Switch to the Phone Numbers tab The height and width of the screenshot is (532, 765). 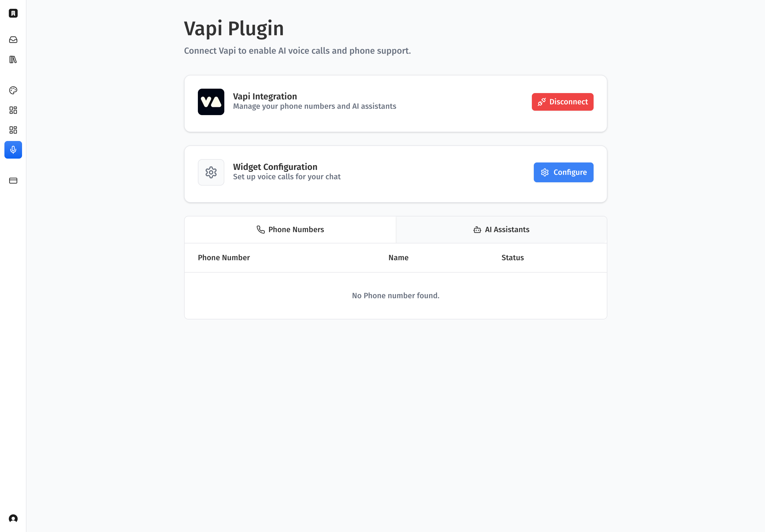(290, 230)
